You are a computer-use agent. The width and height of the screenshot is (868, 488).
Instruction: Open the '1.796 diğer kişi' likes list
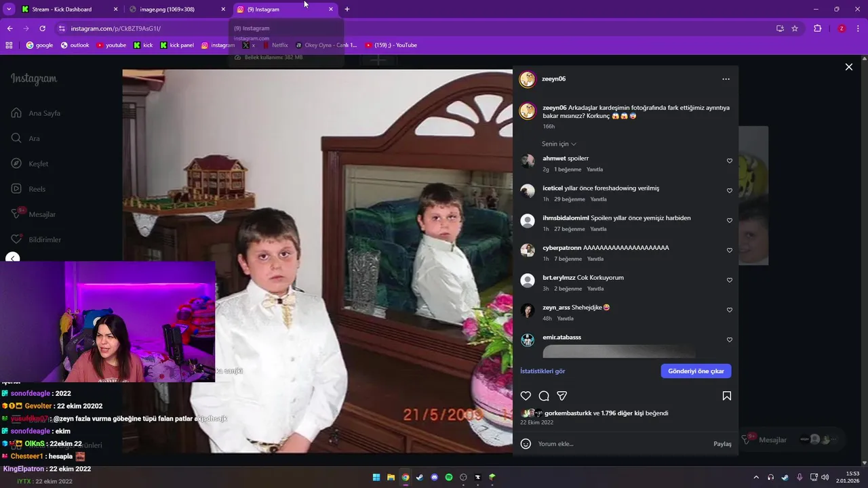[x=623, y=413]
